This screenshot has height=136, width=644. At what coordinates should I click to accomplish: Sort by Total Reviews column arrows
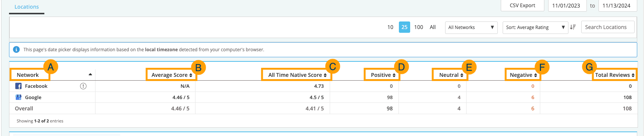[x=633, y=75]
